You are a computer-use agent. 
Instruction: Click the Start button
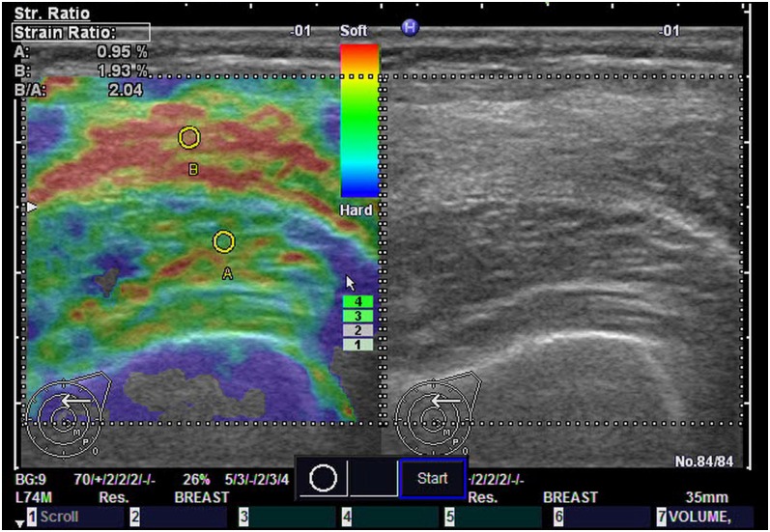pyautogui.click(x=433, y=479)
